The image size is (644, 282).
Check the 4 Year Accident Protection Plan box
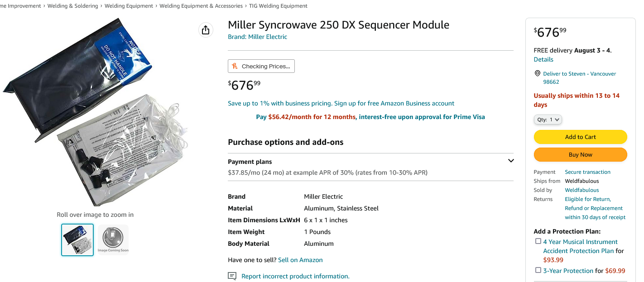coord(538,241)
